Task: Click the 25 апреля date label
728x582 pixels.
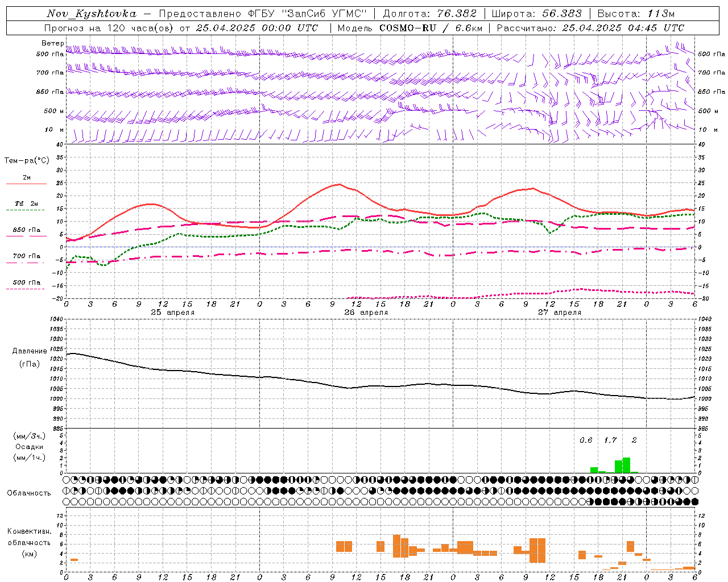Action: (x=173, y=313)
